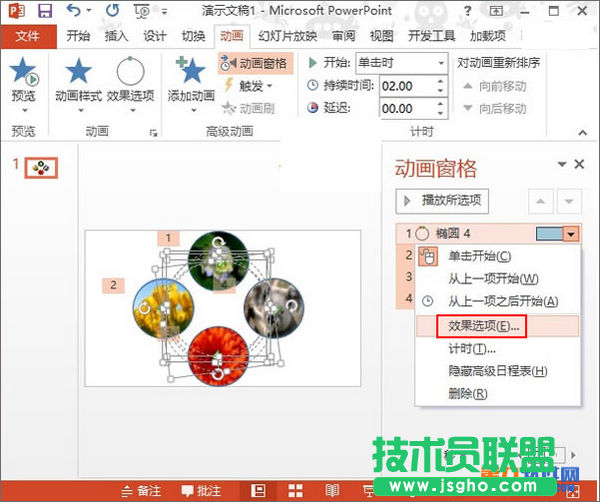This screenshot has width=600, height=502.
Task: Click animation order tag 2 on slide
Action: pos(113,285)
